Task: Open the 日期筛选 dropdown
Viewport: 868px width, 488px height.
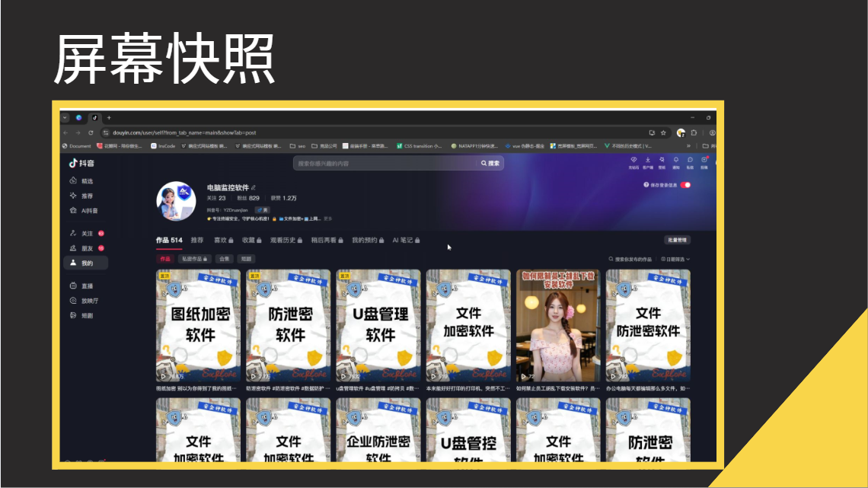Action: pyautogui.click(x=675, y=259)
